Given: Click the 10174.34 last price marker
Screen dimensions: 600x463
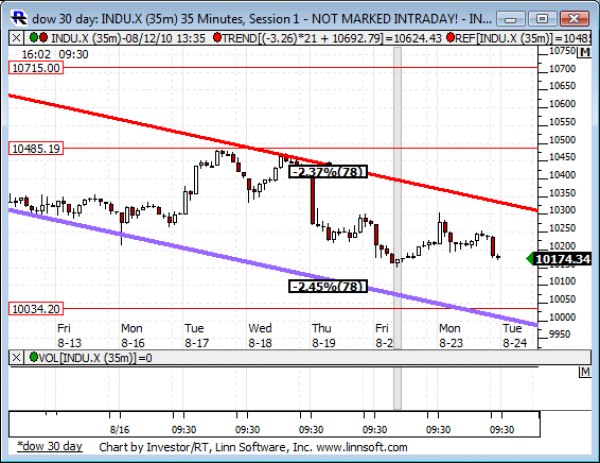Looking at the screenshot, I should point(562,259).
